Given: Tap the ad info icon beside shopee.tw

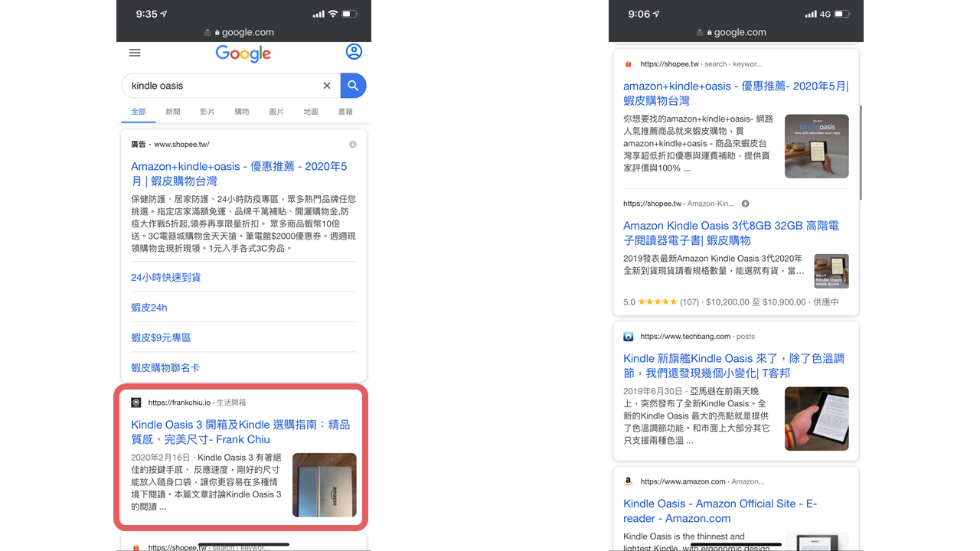Looking at the screenshot, I should click(353, 145).
